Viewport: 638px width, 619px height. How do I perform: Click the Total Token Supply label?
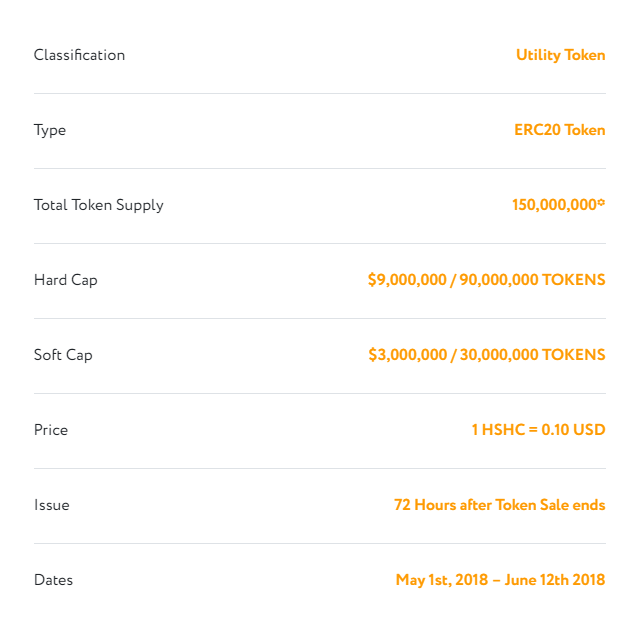pos(98,205)
